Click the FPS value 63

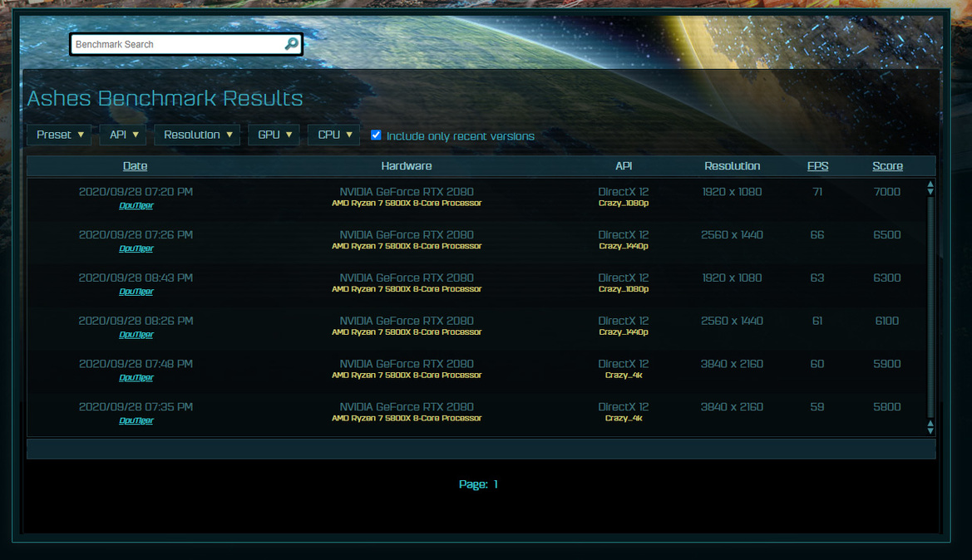coord(817,278)
